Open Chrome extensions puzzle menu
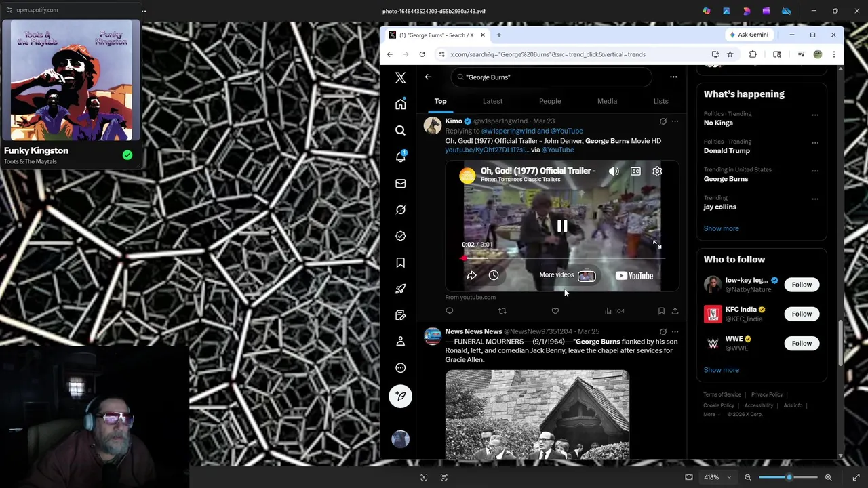This screenshot has height=488, width=868. tap(753, 54)
